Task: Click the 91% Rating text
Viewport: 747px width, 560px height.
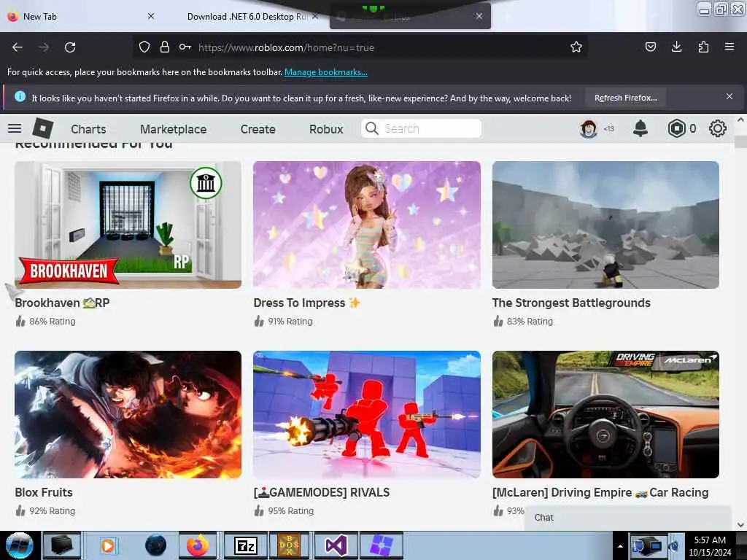Action: (x=290, y=322)
